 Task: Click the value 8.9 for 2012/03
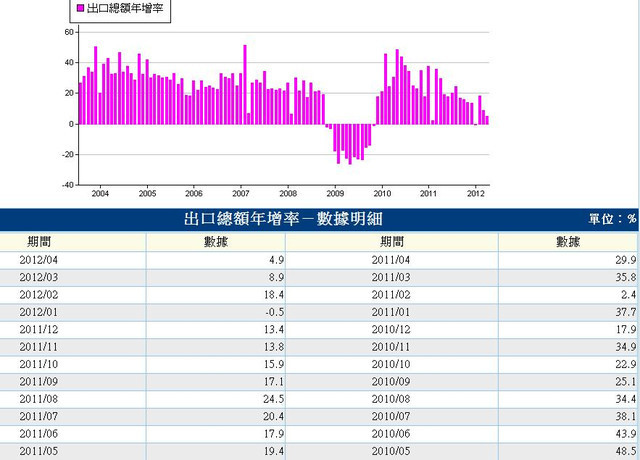[x=277, y=278]
